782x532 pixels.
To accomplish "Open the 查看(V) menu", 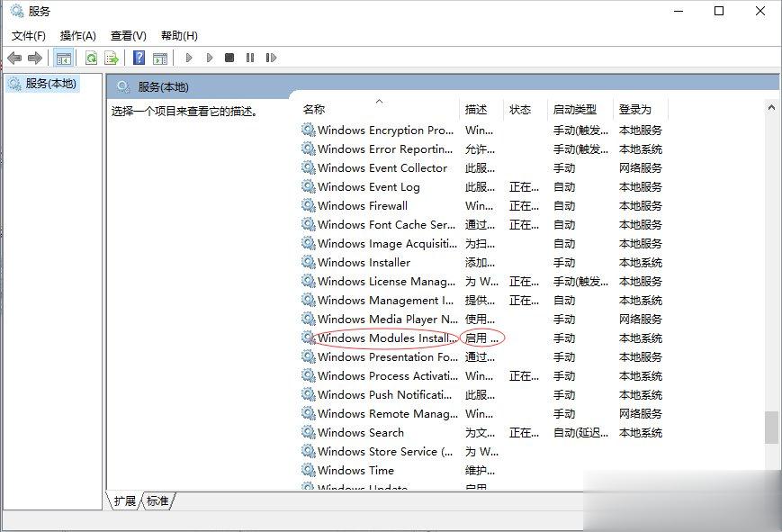I will pos(128,36).
